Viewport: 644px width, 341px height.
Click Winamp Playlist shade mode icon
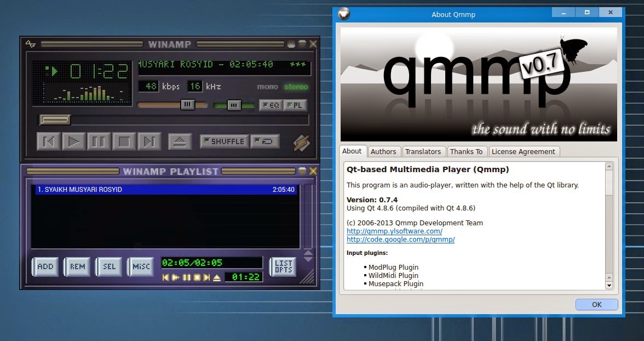point(302,170)
